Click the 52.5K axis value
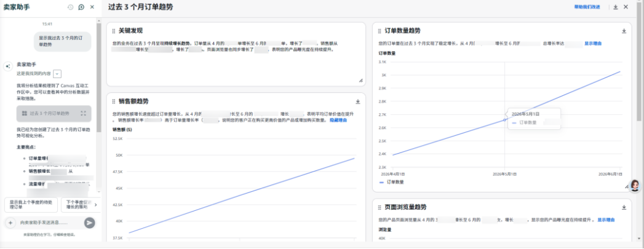The width and height of the screenshot is (644, 249). [x=117, y=139]
